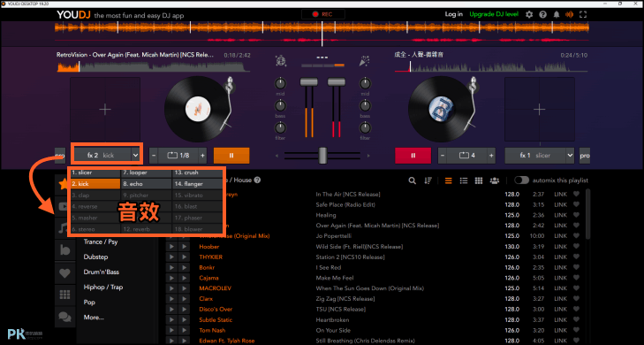Favorite the 'Wild Side' track heart
644x345 pixels.
coord(576,246)
